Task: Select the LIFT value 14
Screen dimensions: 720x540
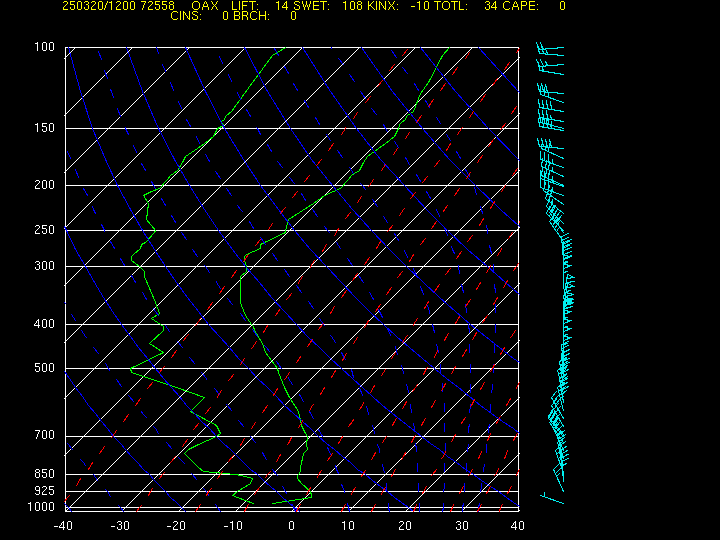Action: 281,6
